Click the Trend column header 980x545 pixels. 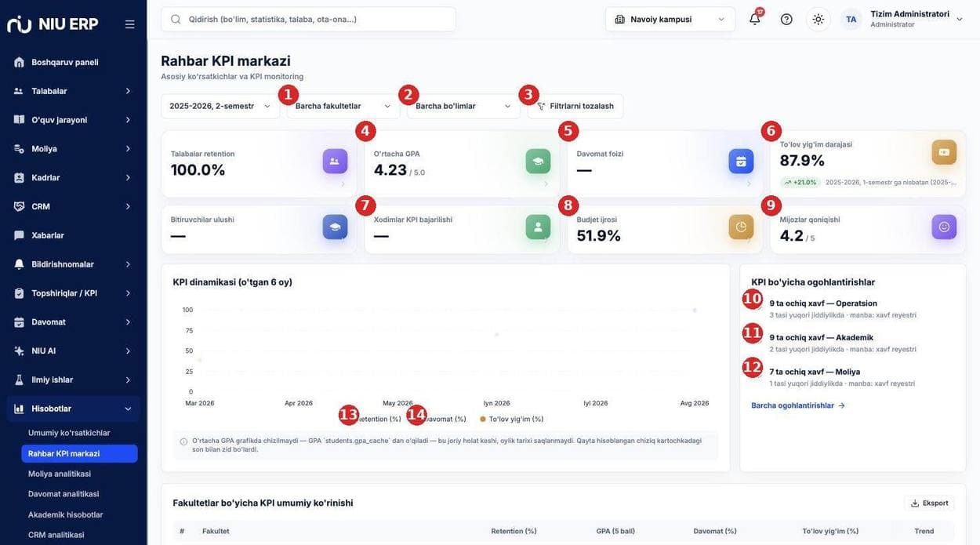pyautogui.click(x=924, y=531)
